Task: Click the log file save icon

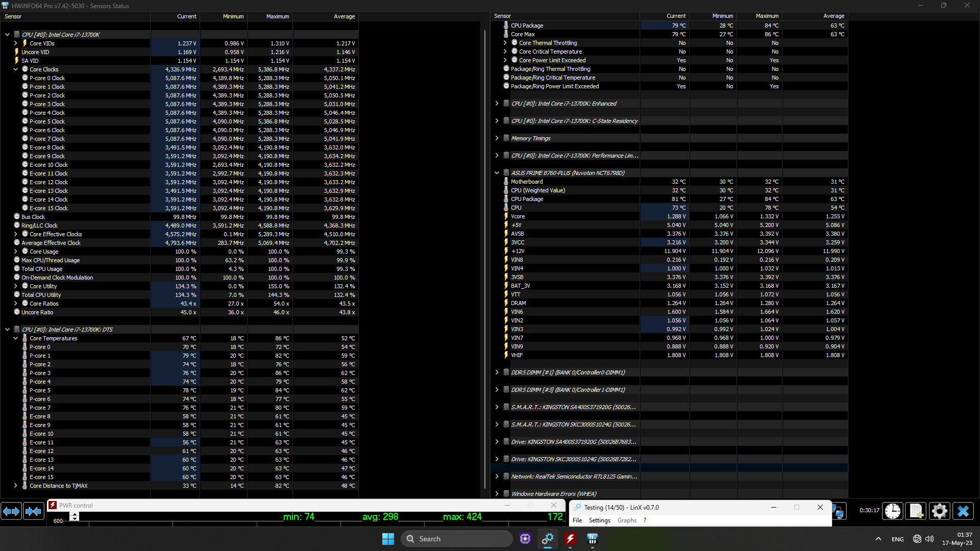Action: 916,511
